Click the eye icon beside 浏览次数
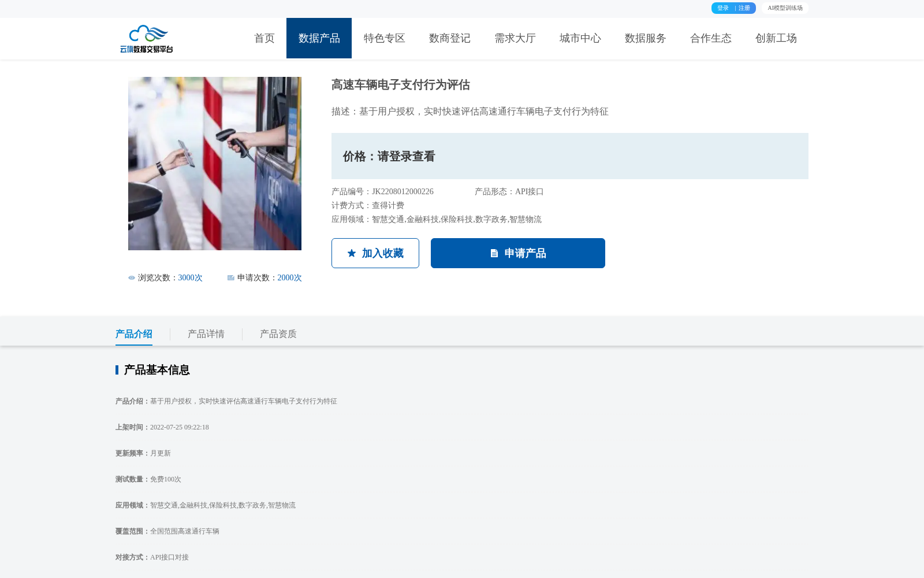The height and width of the screenshot is (578, 924). pyautogui.click(x=132, y=278)
